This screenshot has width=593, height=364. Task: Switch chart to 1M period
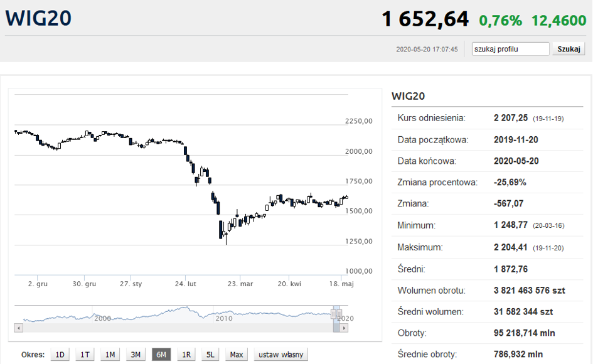(110, 355)
